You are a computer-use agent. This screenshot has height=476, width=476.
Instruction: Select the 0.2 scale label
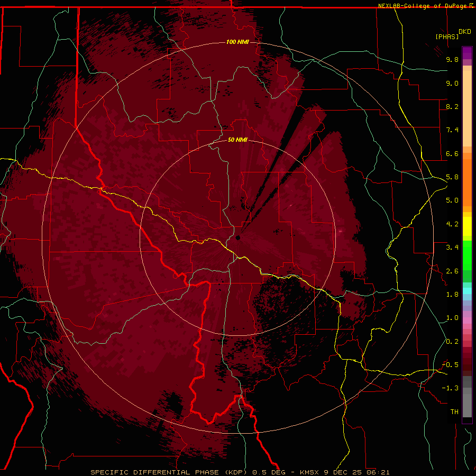click(x=452, y=342)
